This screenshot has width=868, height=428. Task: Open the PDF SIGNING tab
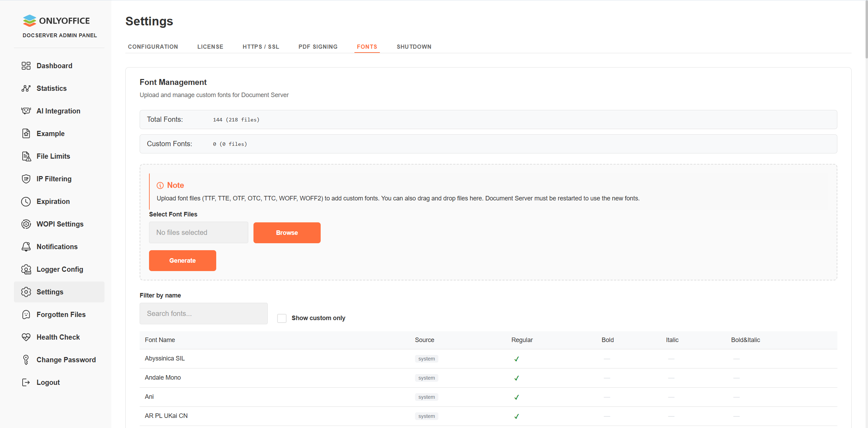(318, 47)
